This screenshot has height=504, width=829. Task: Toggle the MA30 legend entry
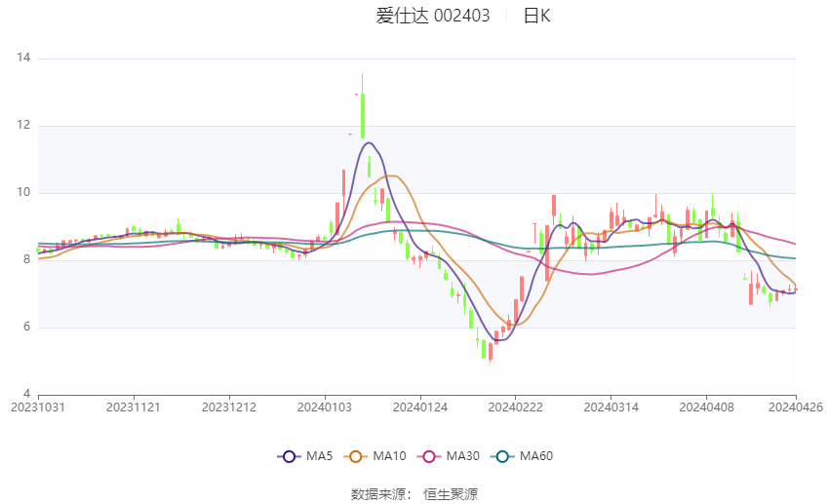pos(449,456)
